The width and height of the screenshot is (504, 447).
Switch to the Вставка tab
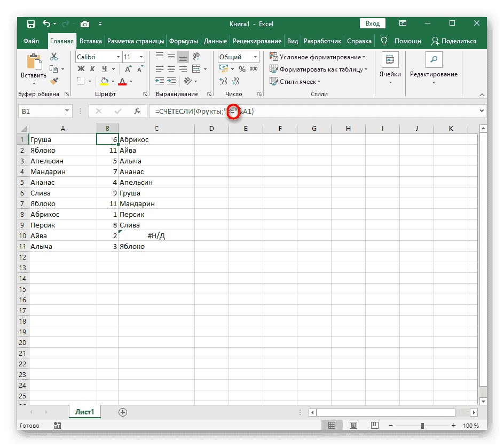91,41
